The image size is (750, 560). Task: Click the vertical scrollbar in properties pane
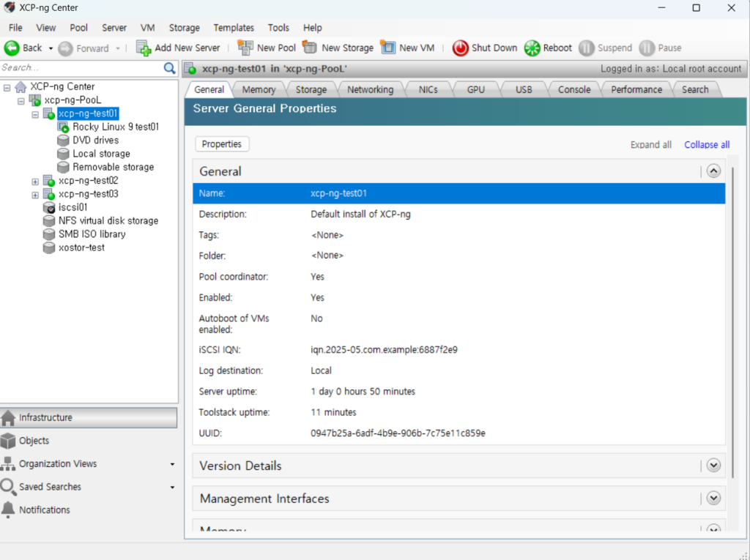point(732,321)
